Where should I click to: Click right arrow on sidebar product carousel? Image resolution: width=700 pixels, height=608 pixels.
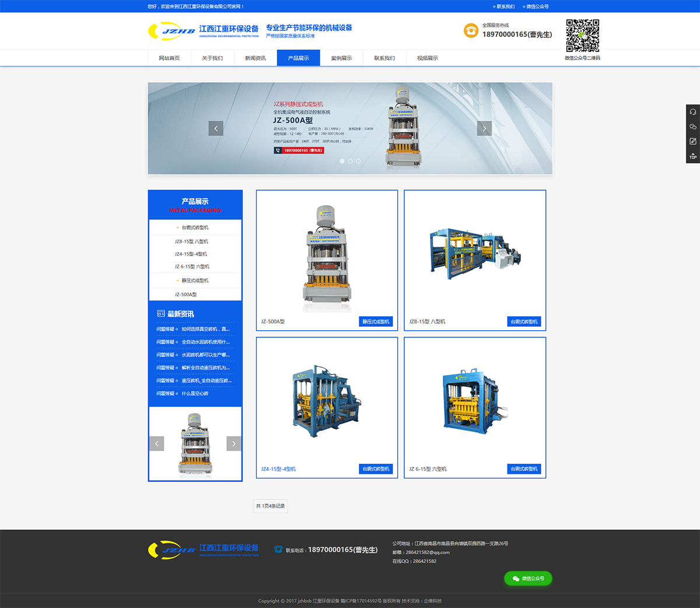coord(233,443)
